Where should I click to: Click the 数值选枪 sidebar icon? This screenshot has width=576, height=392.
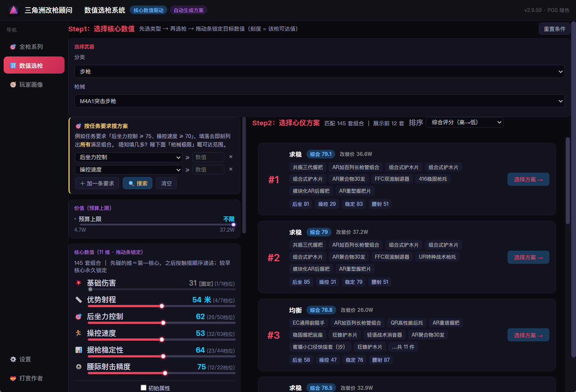pyautogui.click(x=13, y=66)
